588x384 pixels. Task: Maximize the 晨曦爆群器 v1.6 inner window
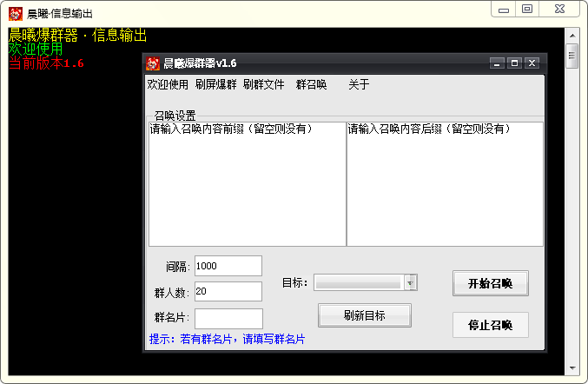(514, 63)
